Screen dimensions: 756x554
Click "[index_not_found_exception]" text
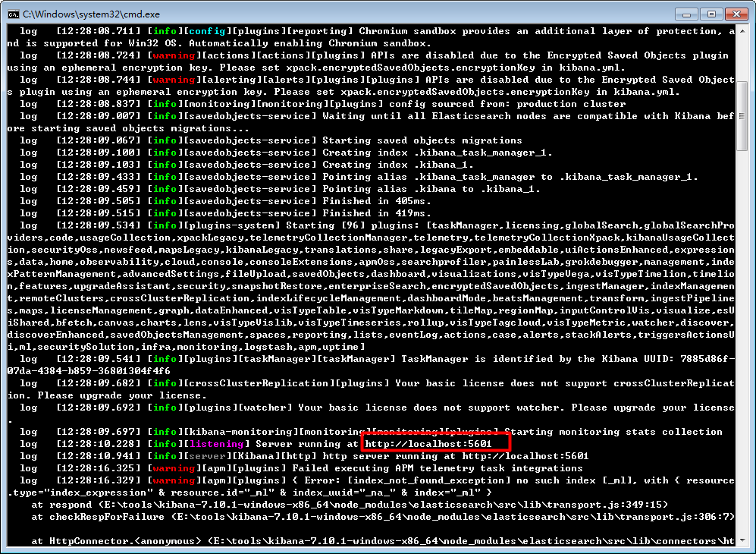click(428, 480)
